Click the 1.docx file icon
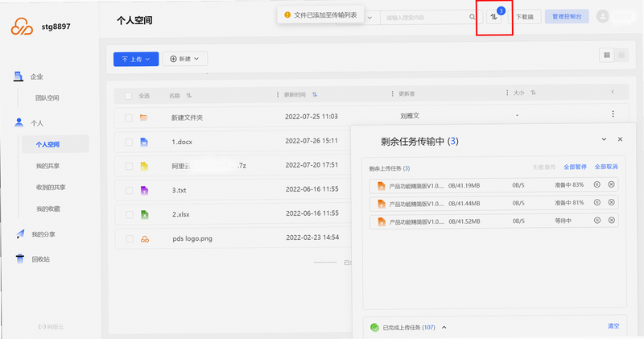644x339 pixels. tap(144, 143)
